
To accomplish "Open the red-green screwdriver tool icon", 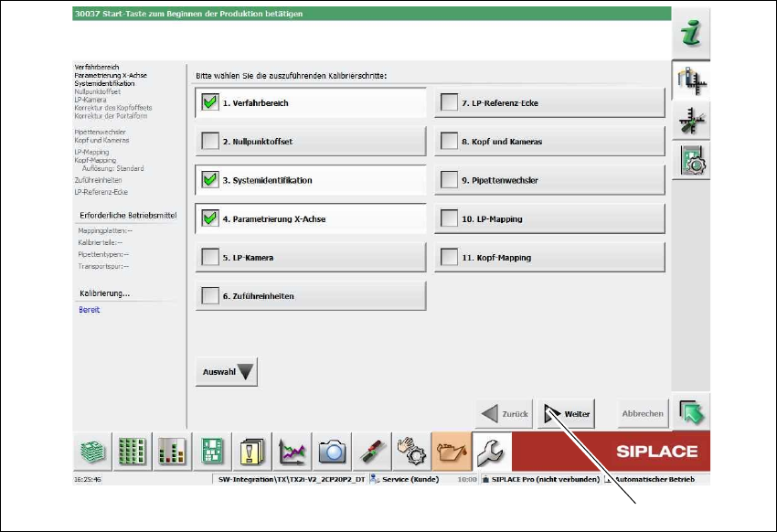I will click(372, 452).
